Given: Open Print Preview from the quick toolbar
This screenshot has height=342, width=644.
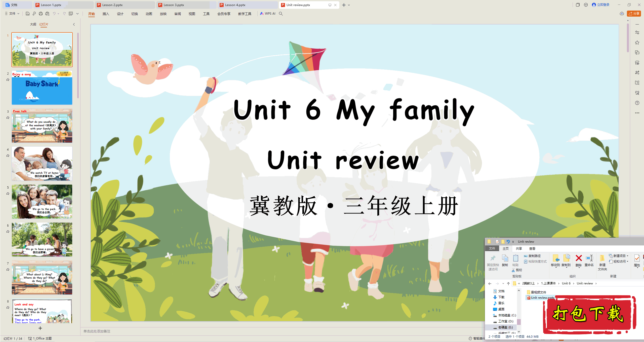Looking at the screenshot, I should pos(47,14).
